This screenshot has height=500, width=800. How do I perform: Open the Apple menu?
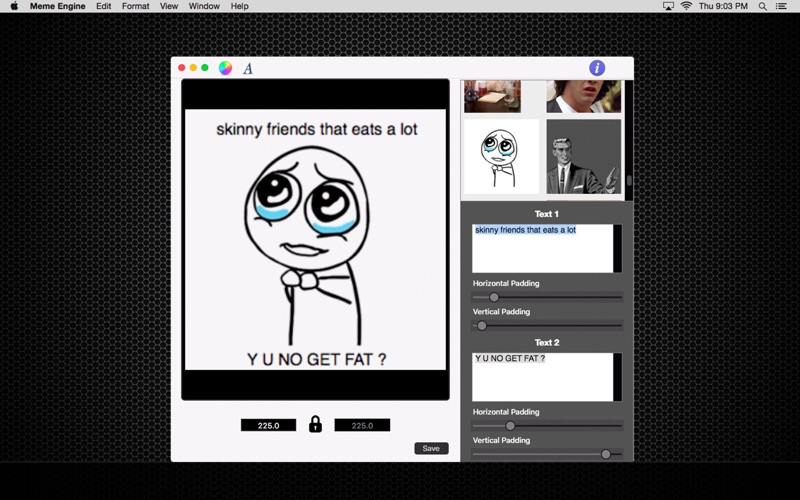click(14, 6)
